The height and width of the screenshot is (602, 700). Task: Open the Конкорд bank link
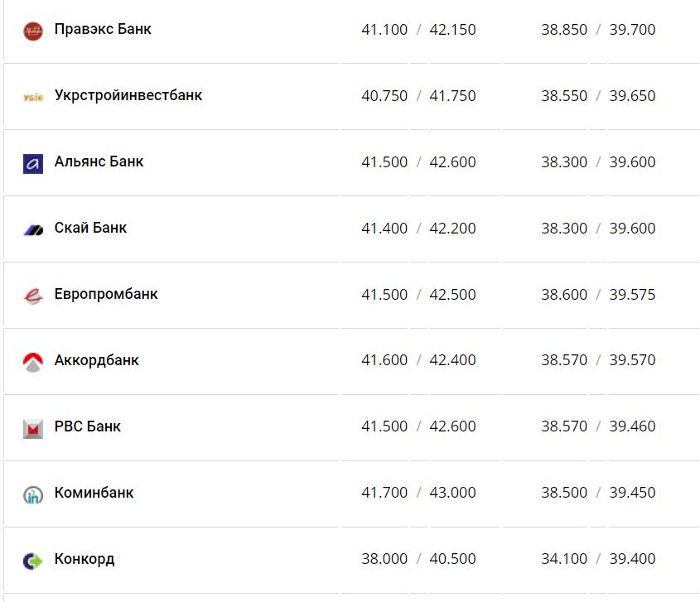click(x=84, y=560)
